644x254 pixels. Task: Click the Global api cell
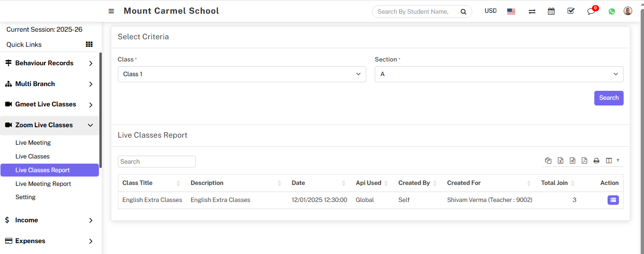365,200
